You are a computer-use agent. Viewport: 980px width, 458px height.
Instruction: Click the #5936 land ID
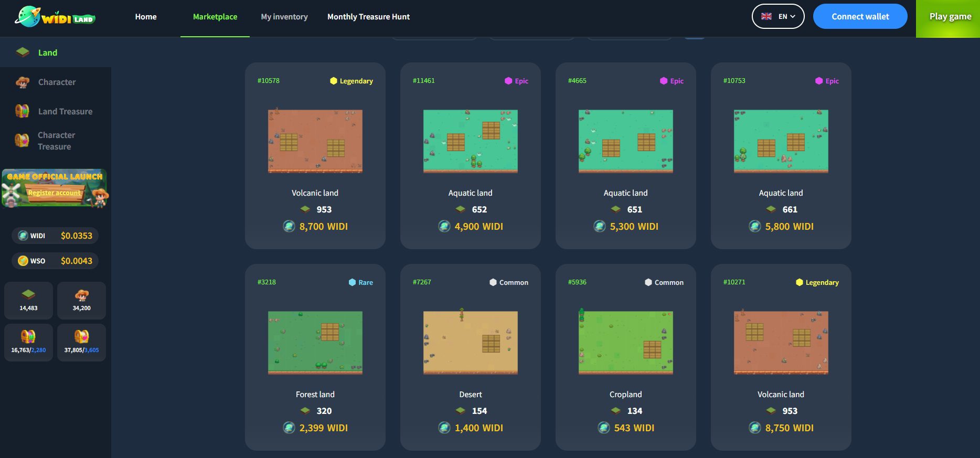[577, 282]
